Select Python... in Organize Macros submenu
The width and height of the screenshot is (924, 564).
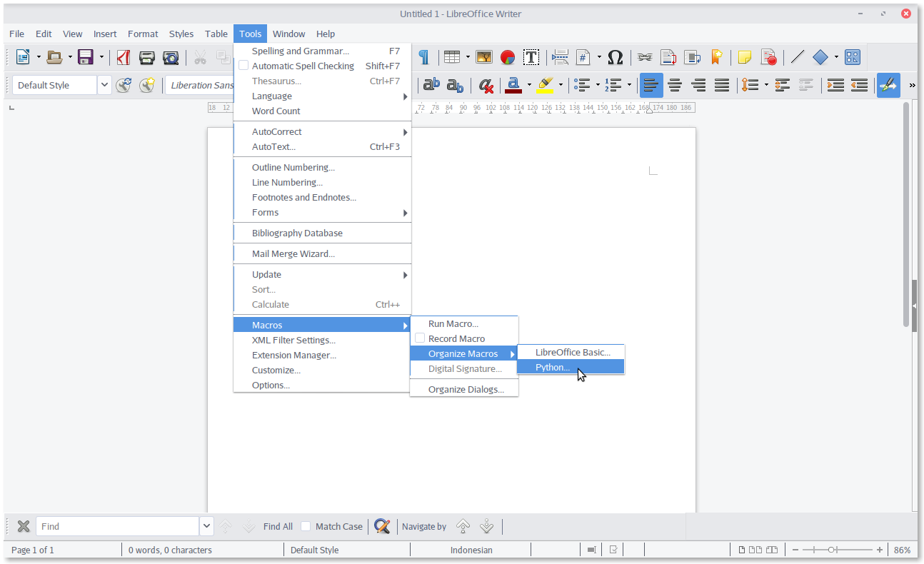click(571, 367)
